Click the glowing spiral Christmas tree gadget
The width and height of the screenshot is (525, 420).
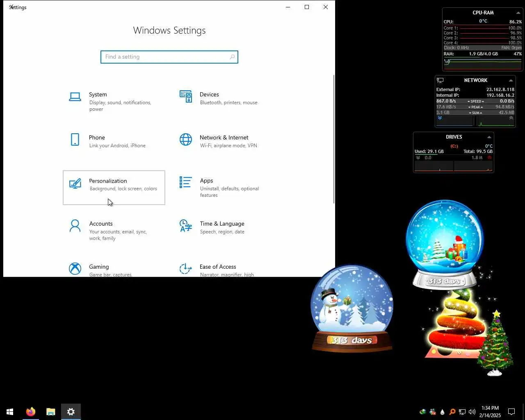[x=455, y=324]
